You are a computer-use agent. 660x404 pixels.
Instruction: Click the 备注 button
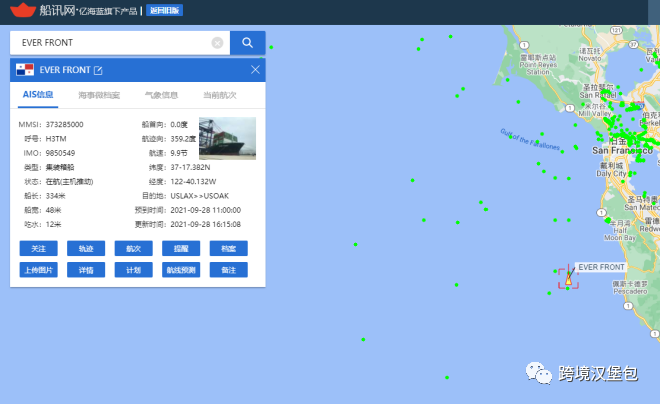229,270
